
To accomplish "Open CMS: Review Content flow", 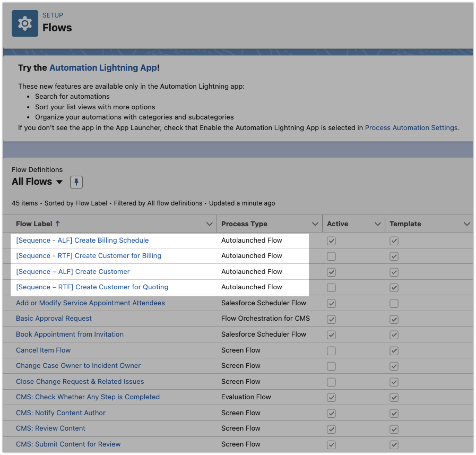I will click(50, 428).
